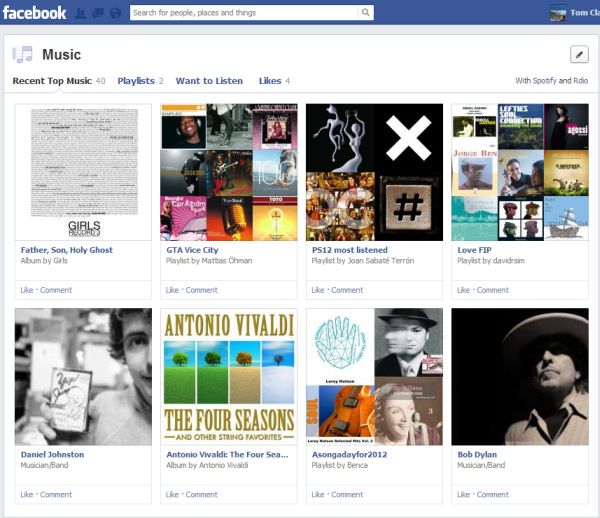Comment on PS12 most listened playlist

pyautogui.click(x=347, y=290)
